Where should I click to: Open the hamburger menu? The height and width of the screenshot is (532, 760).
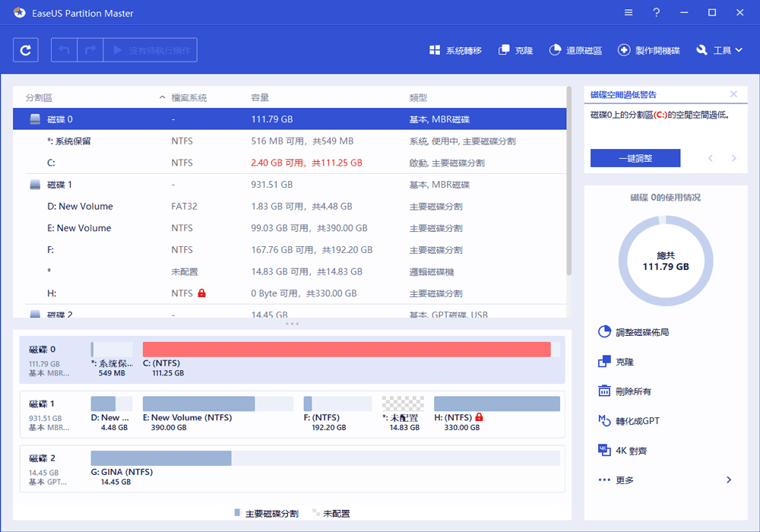coord(628,12)
